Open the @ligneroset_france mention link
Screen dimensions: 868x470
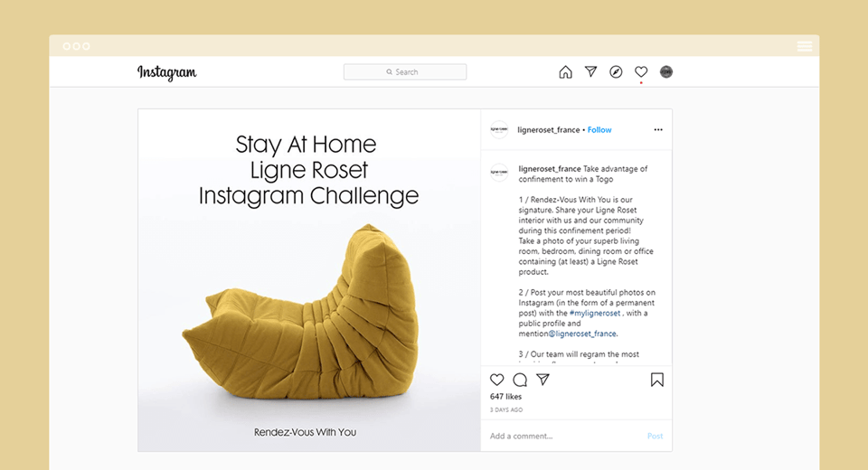click(x=582, y=334)
